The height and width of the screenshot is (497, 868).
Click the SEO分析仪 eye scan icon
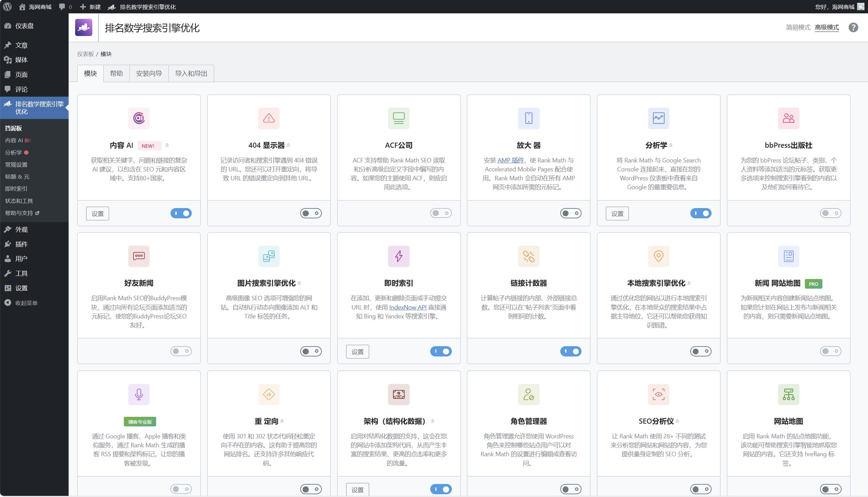coord(659,394)
